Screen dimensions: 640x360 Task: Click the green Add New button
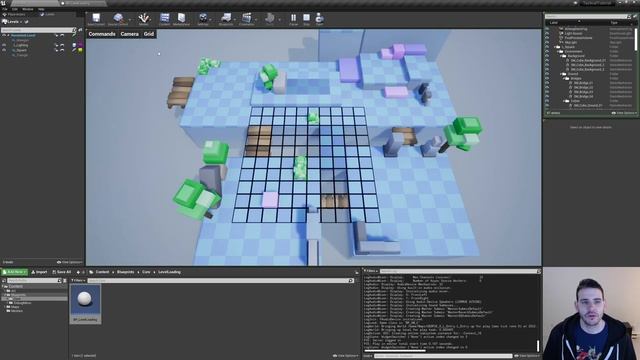pos(14,272)
